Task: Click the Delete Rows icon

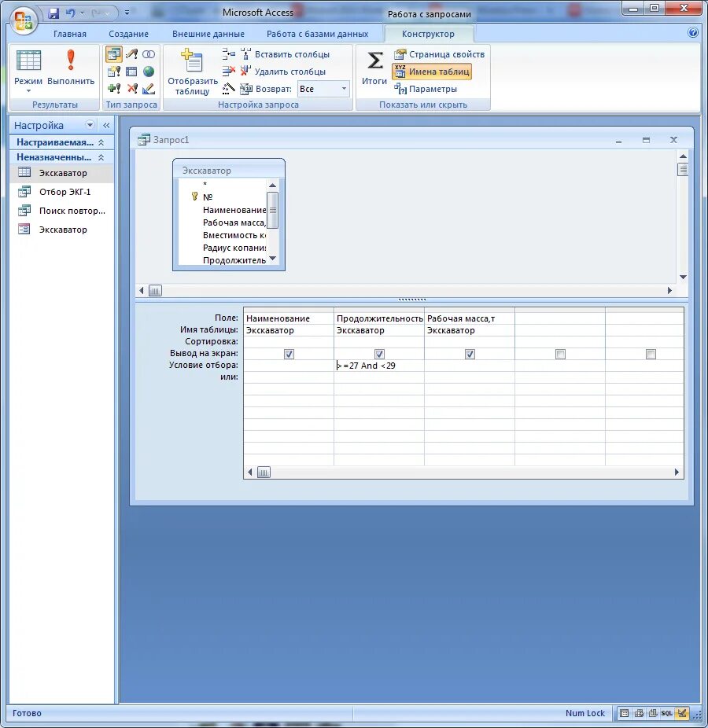Action: tap(228, 71)
